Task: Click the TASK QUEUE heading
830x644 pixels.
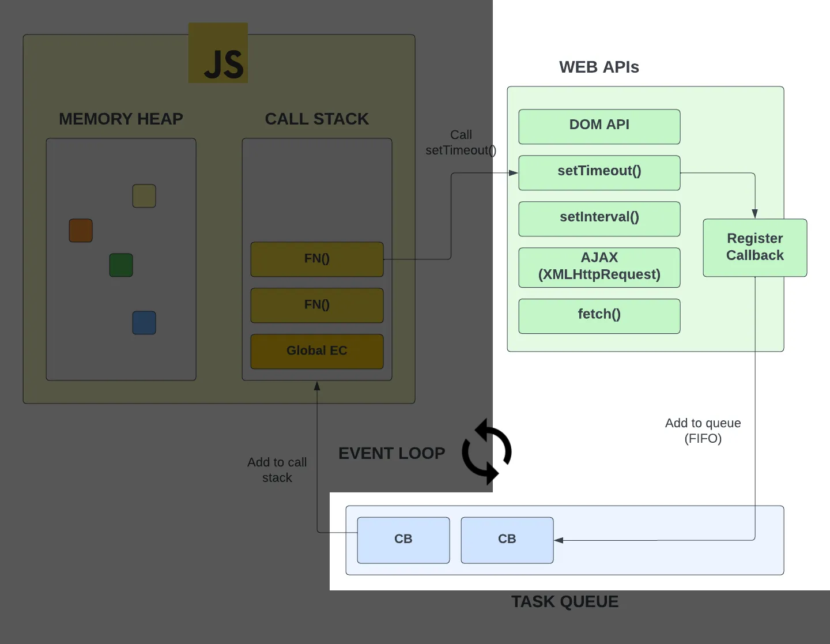Action: pos(564,601)
